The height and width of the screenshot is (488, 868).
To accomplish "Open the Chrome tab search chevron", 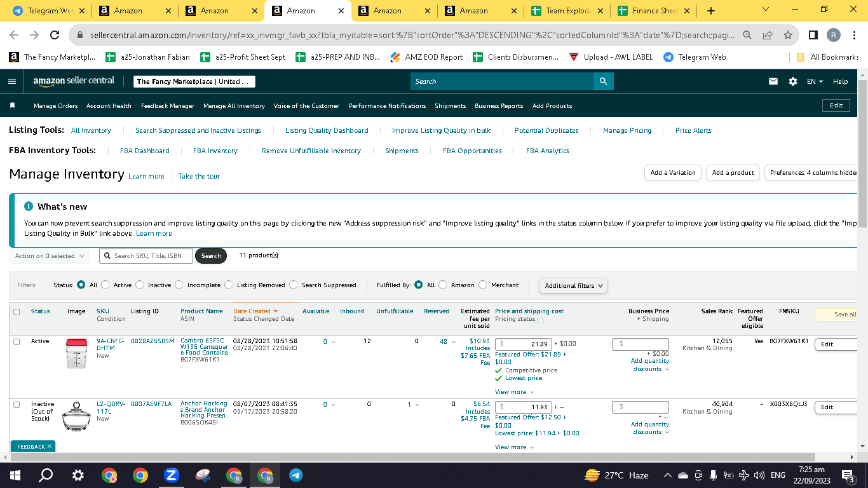I will point(765,10).
